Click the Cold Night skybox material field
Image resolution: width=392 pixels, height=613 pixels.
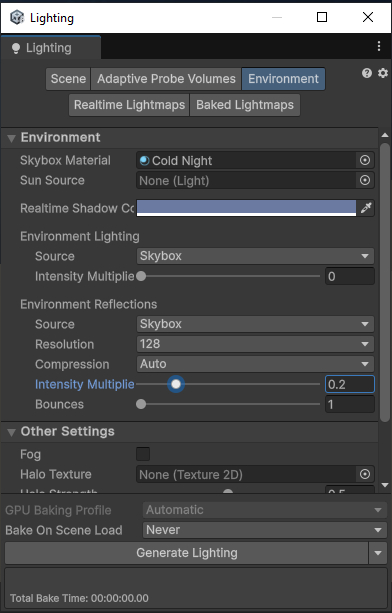pyautogui.click(x=246, y=160)
